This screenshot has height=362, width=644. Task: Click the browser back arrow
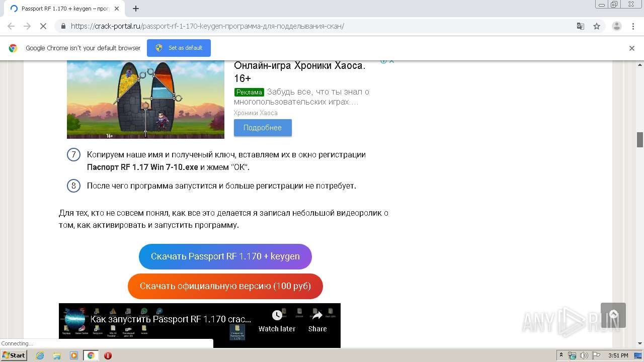coord(11,26)
